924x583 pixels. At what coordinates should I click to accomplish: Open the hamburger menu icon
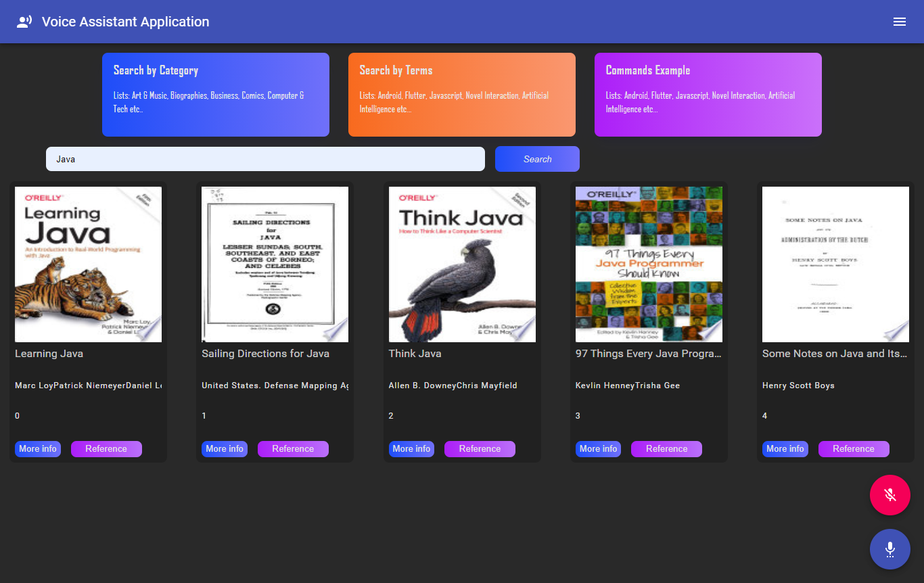[x=900, y=22]
